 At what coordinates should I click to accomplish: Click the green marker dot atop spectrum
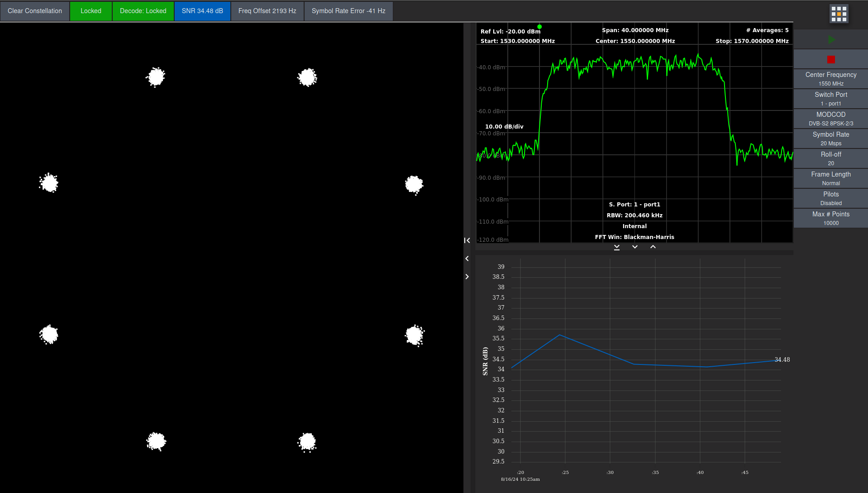(539, 27)
